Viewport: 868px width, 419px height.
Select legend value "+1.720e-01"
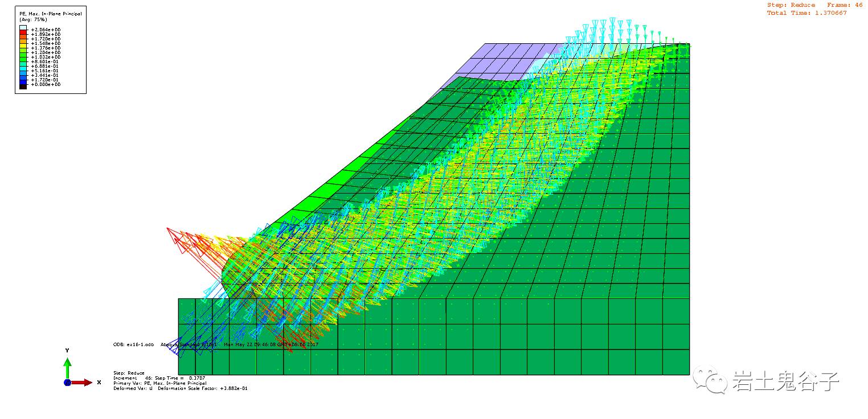click(x=44, y=80)
